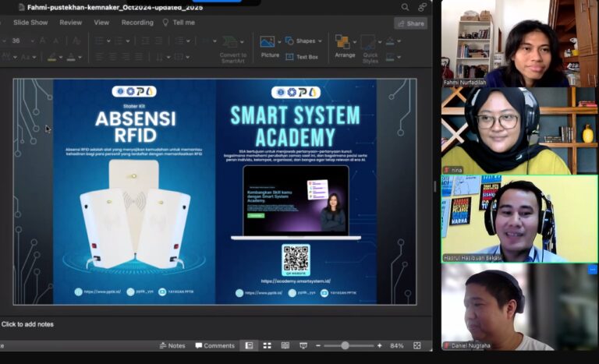Open the font size 36 dropdown arrow
599x364 pixels.
(33, 41)
